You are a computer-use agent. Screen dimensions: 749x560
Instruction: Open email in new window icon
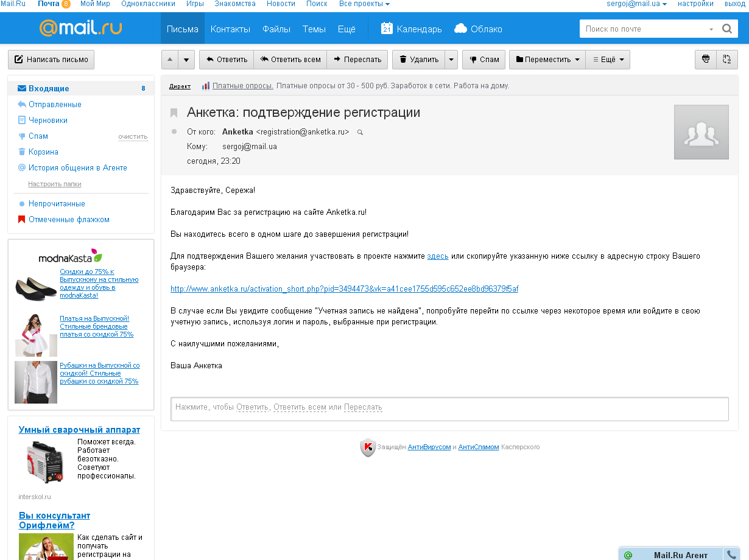click(727, 59)
